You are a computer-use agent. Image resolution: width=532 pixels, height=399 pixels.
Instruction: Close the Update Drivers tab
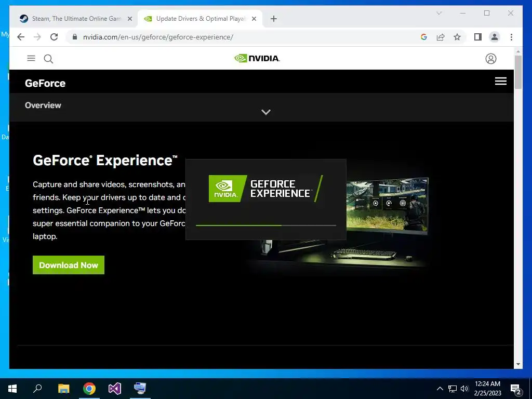(x=254, y=19)
